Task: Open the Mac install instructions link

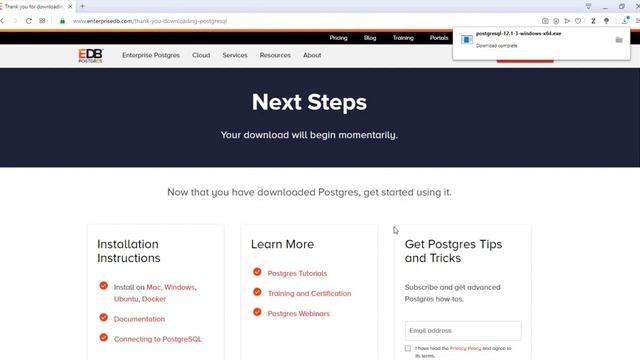Action: (x=153, y=287)
